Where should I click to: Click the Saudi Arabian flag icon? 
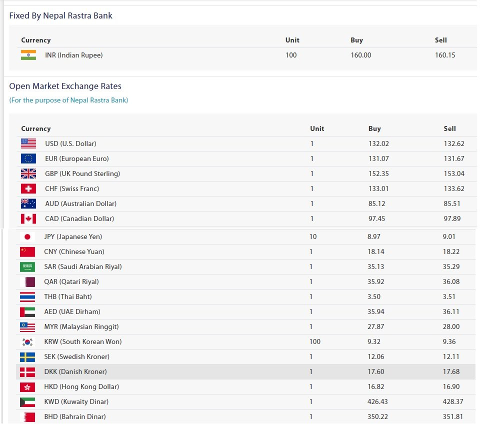(27, 266)
